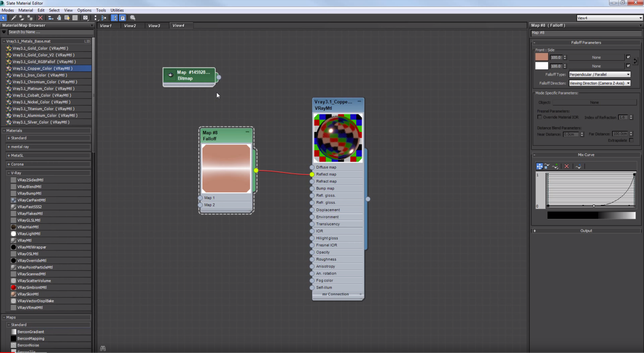This screenshot has height=353, width=644.
Task: Open the Utilities menu
Action: (117, 10)
